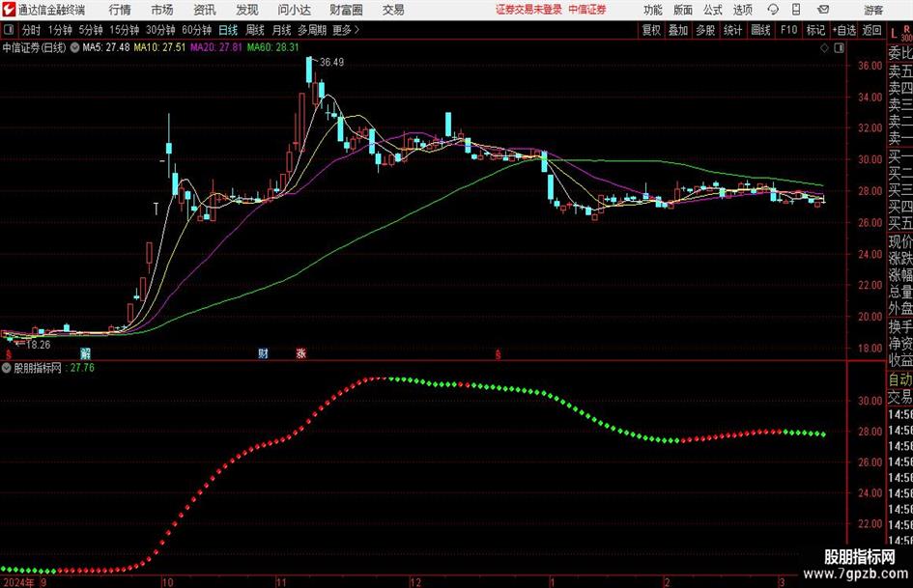The image size is (913, 588).
Task: Click the 统计 statistics button
Action: coord(732,30)
